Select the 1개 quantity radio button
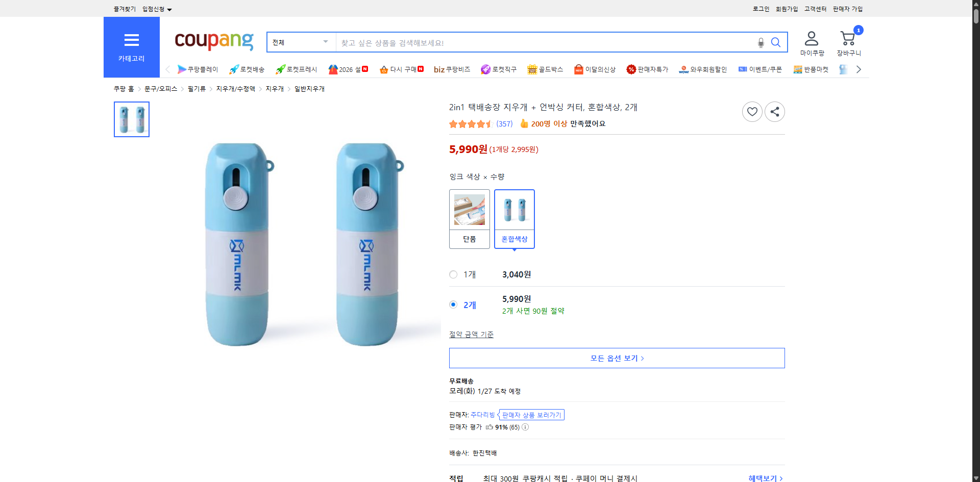 [x=453, y=274]
